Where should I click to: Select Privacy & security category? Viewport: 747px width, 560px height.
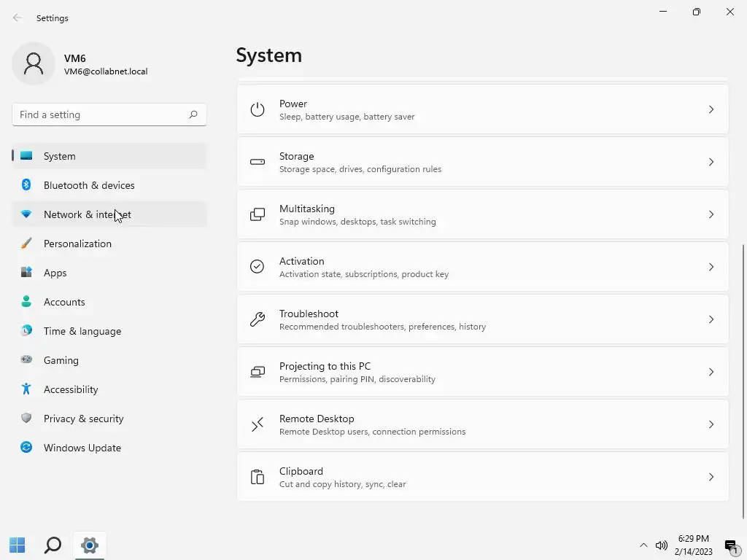pyautogui.click(x=83, y=419)
